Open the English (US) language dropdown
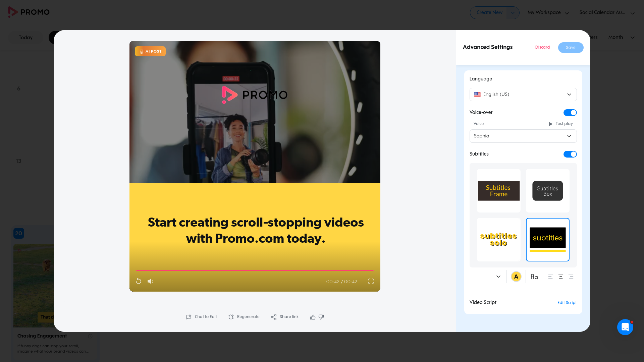This screenshot has width=644, height=362. 523,95
